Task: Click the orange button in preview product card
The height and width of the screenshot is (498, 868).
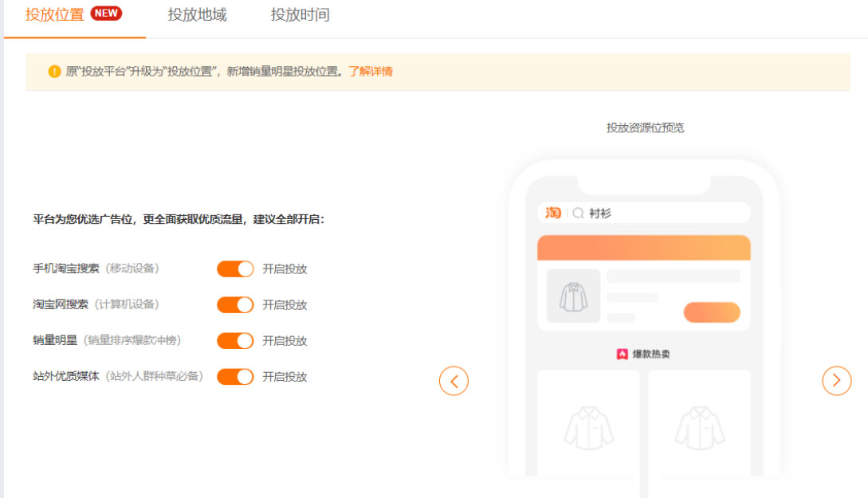Action: (711, 312)
